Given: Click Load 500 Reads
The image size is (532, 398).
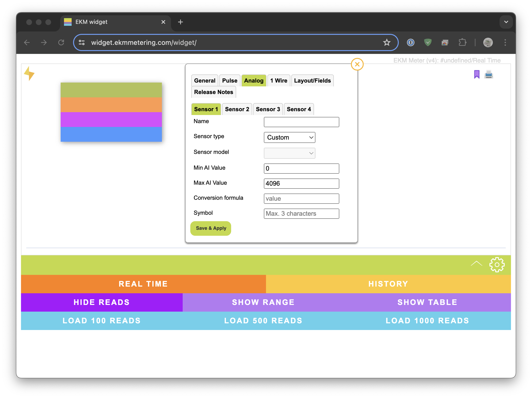Looking at the screenshot, I should [x=263, y=321].
